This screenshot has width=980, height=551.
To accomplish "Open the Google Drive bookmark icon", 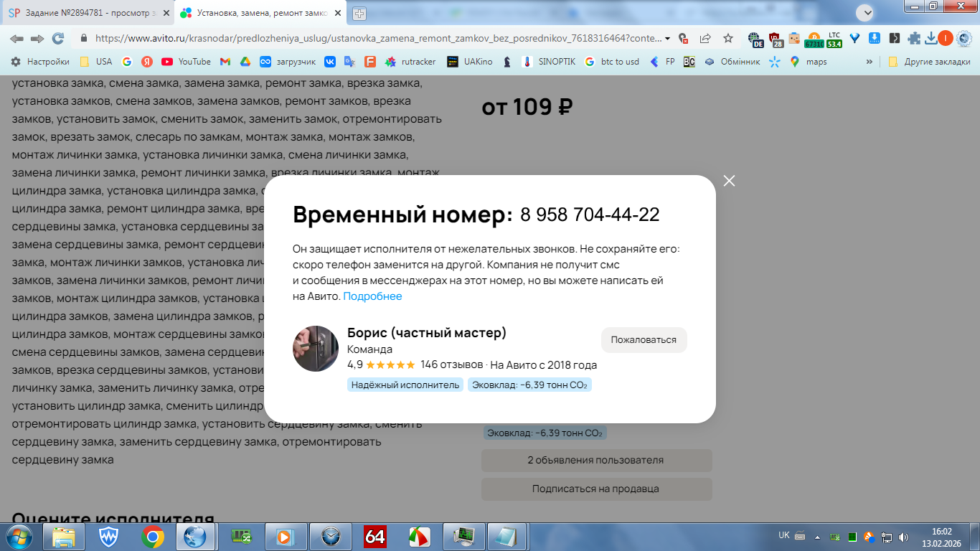I will point(245,62).
